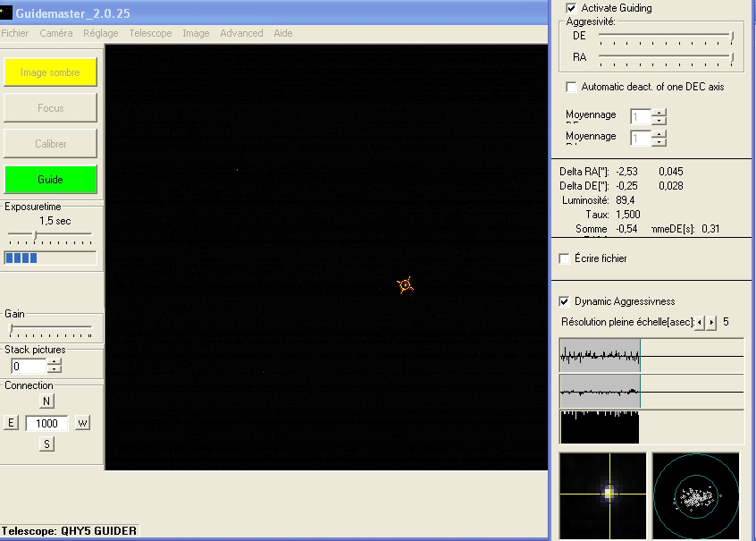Click the middle guiding error graph
This screenshot has width=756, height=541.
tap(651, 392)
